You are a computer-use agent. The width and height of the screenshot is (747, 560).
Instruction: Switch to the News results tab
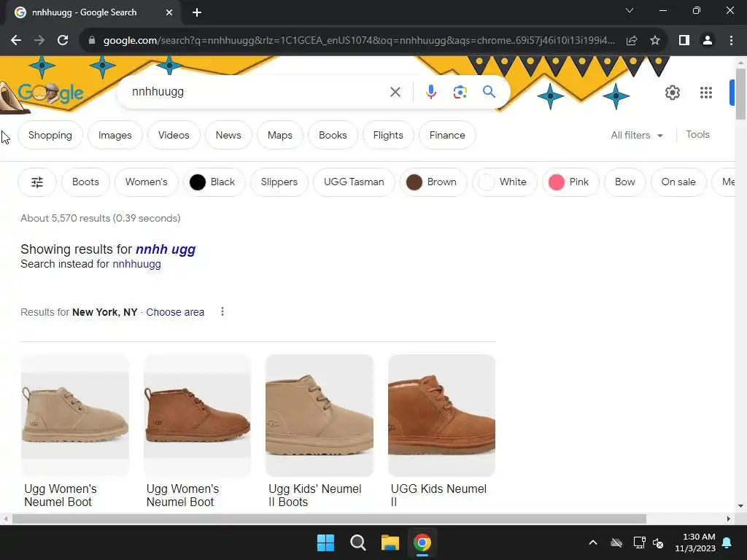pos(228,135)
